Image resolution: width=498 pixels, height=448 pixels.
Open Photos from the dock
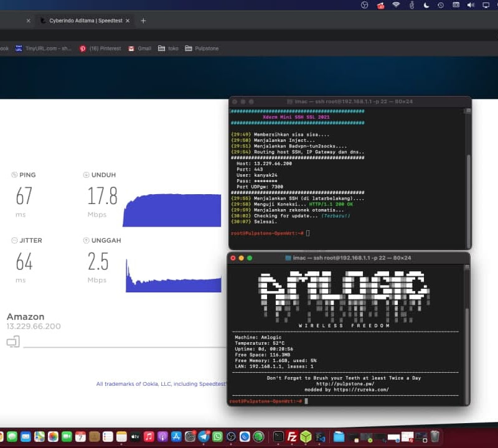click(x=53, y=437)
